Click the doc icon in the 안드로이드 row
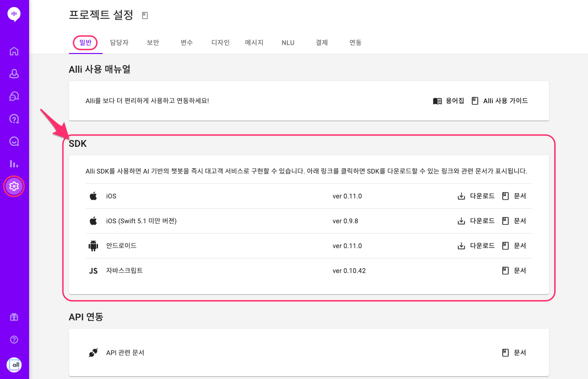The image size is (588, 379). pyautogui.click(x=505, y=246)
